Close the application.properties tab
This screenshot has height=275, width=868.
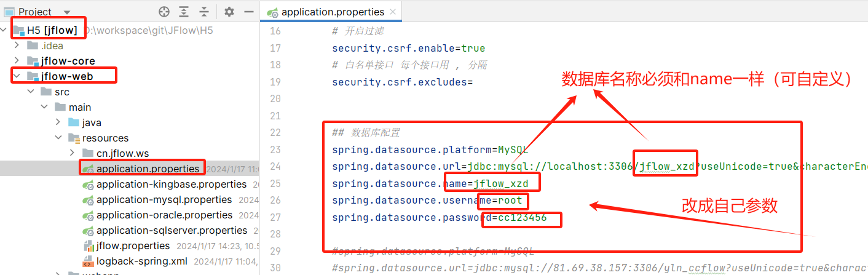(x=393, y=12)
